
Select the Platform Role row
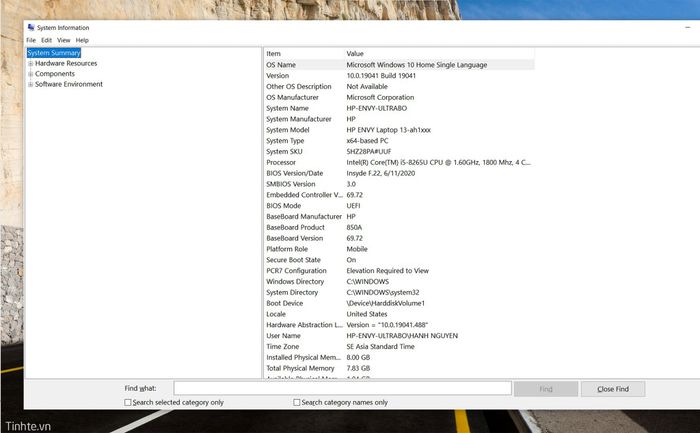tap(399, 249)
